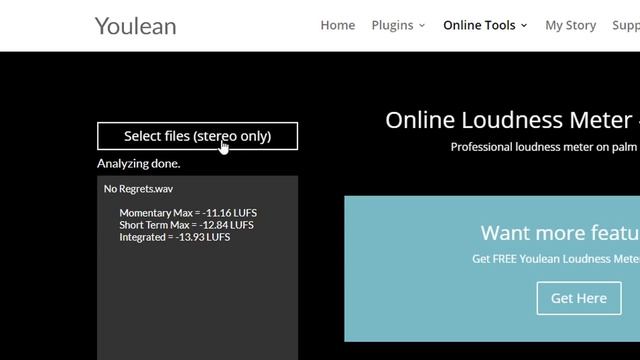Click the Analyzing done. status text
This screenshot has width=640, height=360.
(139, 164)
